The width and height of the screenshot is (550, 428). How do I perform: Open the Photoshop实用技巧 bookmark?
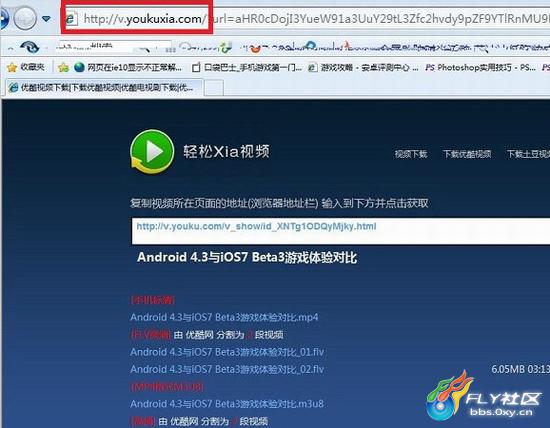tap(480, 67)
